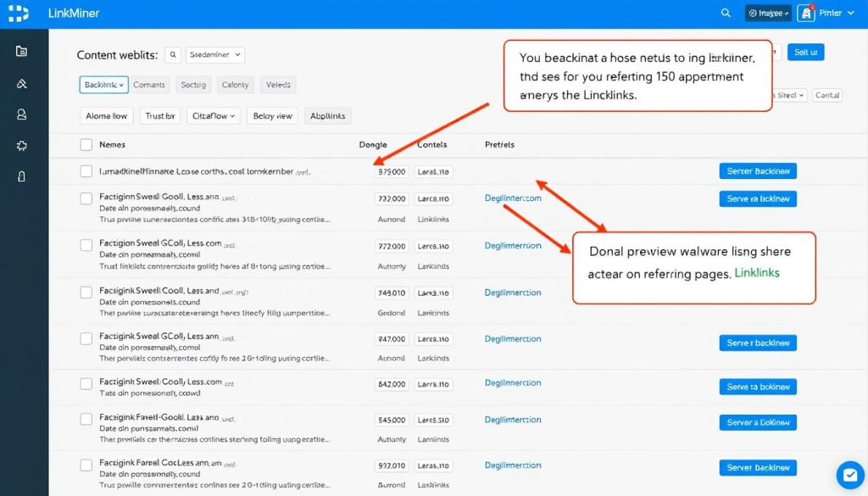Select the first result row checkbox
The image size is (868, 496).
point(85,170)
